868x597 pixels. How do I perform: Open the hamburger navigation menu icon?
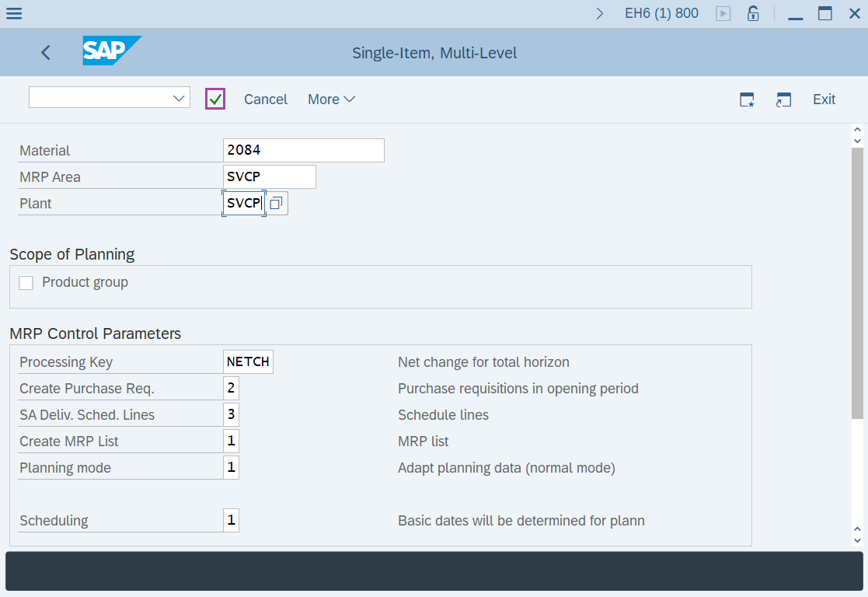tap(13, 13)
